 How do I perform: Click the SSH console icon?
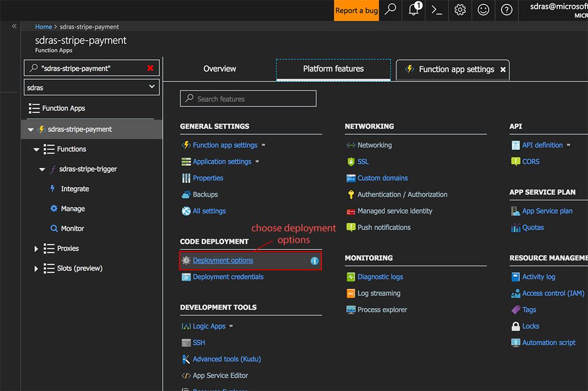pyautogui.click(x=186, y=343)
